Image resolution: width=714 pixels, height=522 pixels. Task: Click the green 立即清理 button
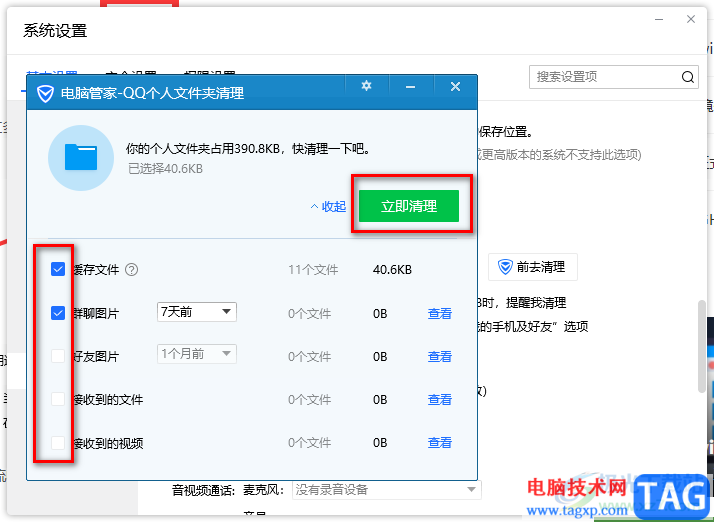(x=409, y=206)
